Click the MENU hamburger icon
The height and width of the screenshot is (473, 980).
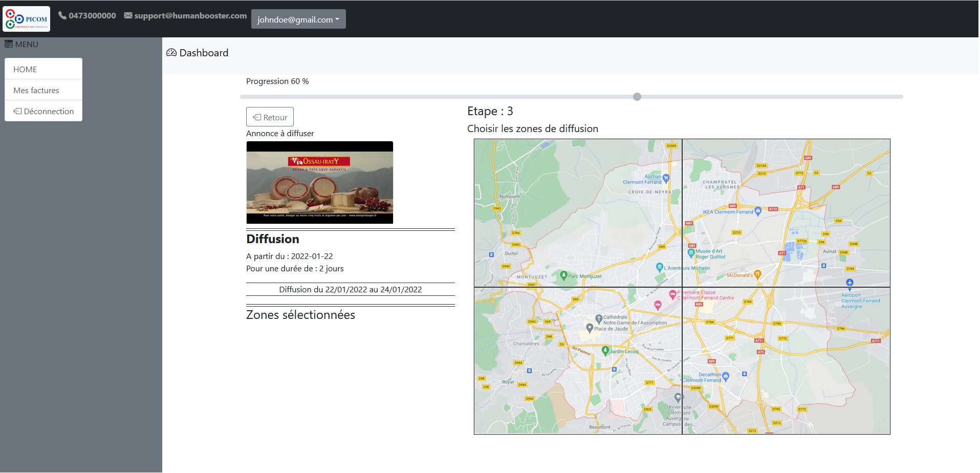(9, 44)
